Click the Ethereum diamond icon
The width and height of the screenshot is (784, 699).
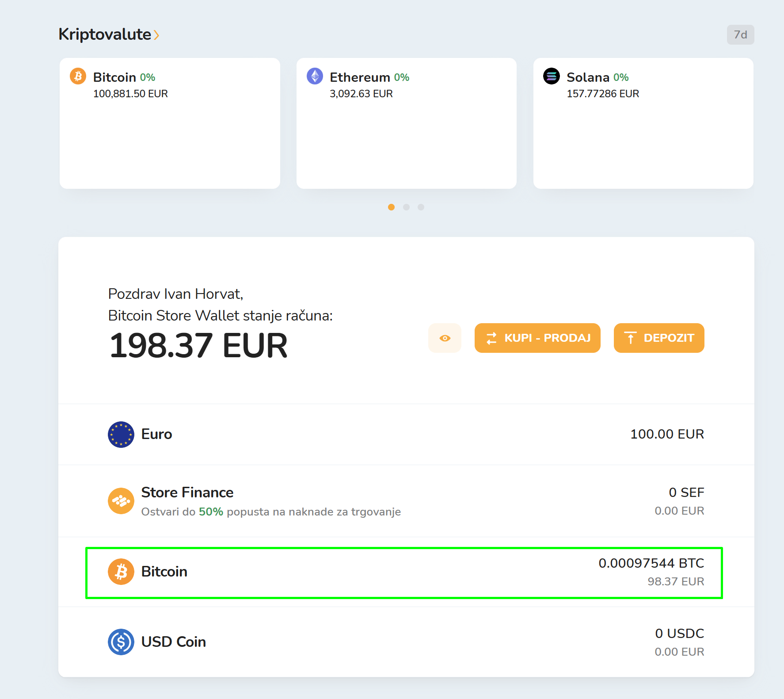(315, 76)
